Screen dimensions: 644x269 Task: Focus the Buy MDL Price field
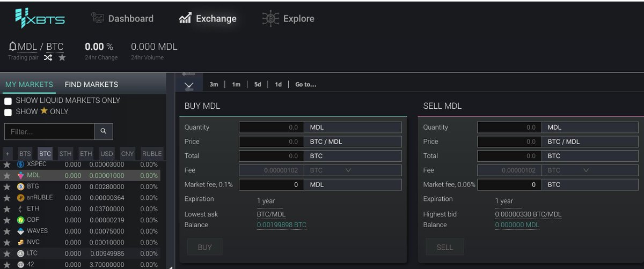[x=271, y=142]
